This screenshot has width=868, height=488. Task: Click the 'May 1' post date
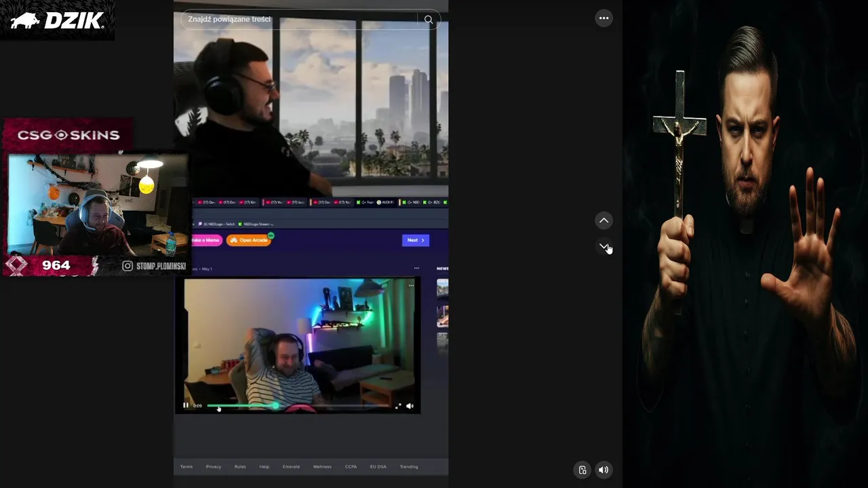point(206,269)
